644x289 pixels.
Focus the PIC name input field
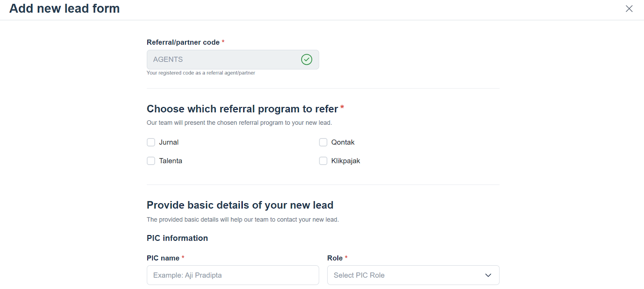pyautogui.click(x=233, y=275)
